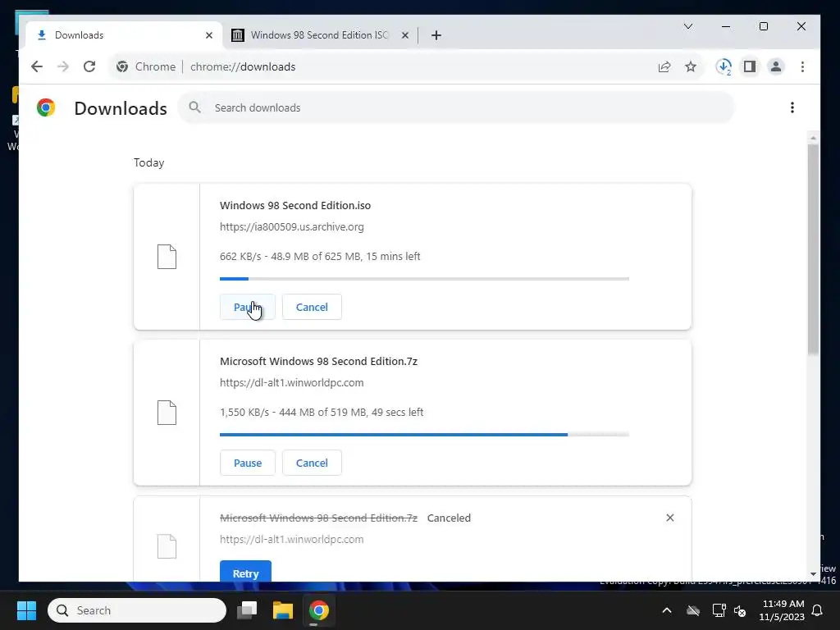840x630 pixels.
Task: Open the tab search chevron
Action: [688, 26]
